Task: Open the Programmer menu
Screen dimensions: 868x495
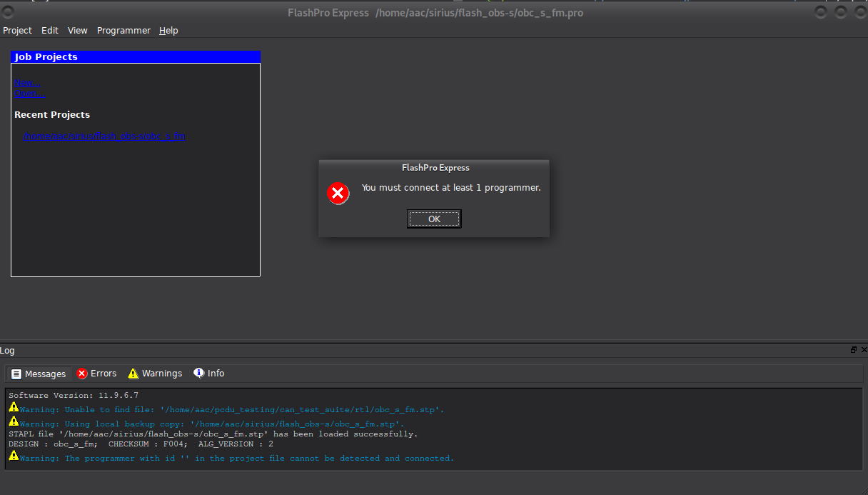Action: coord(123,31)
